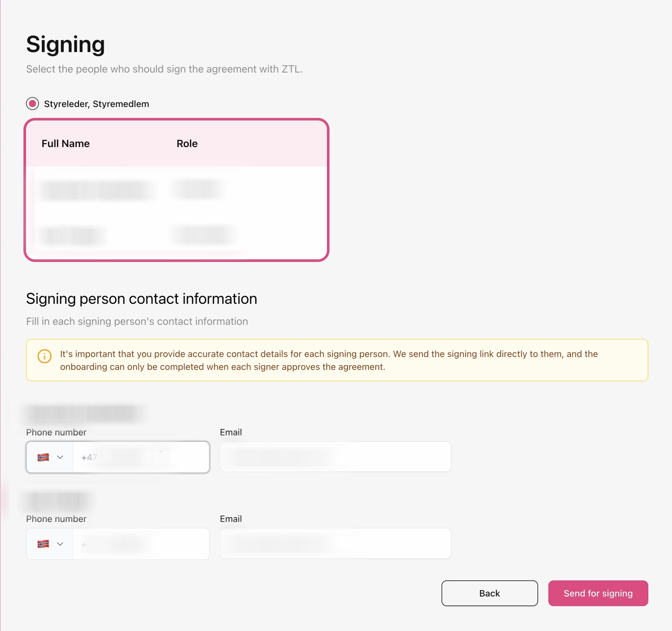Click the Norwegian flag in first phone field

click(x=43, y=457)
